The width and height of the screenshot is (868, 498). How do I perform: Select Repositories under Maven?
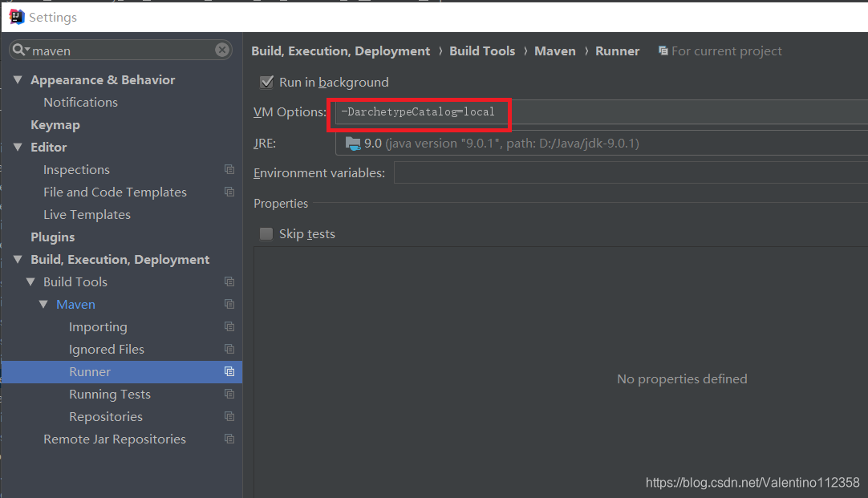[106, 417]
